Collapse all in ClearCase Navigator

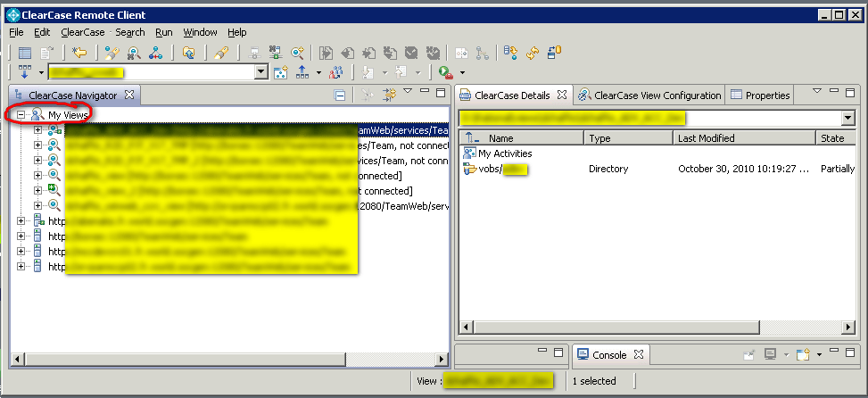coord(340,95)
